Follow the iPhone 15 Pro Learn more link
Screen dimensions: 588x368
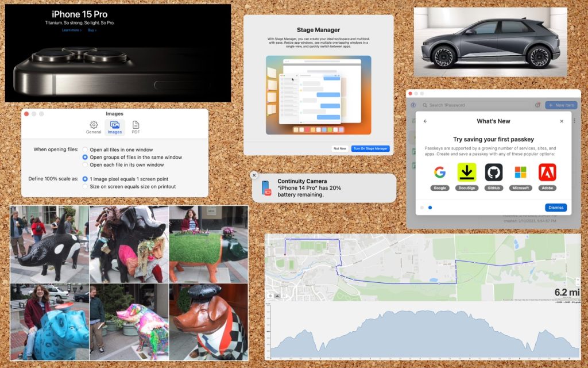tap(71, 30)
